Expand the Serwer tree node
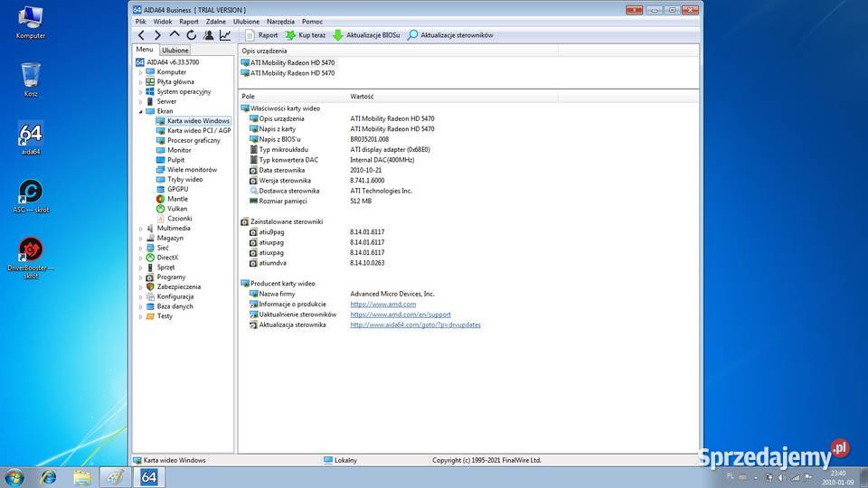Screen dimensions: 868x488 tap(141, 102)
